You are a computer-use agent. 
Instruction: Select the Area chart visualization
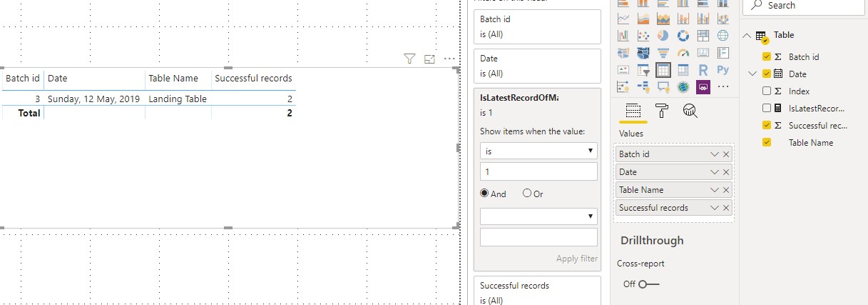(643, 19)
